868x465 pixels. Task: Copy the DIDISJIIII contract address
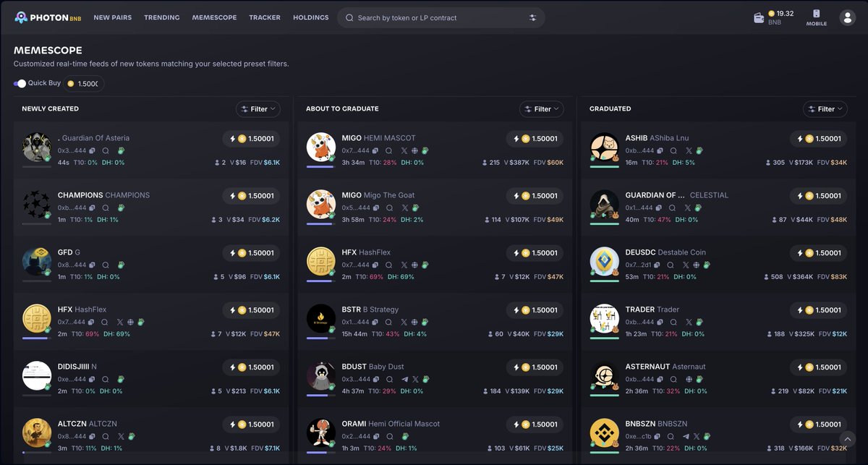pyautogui.click(x=92, y=380)
